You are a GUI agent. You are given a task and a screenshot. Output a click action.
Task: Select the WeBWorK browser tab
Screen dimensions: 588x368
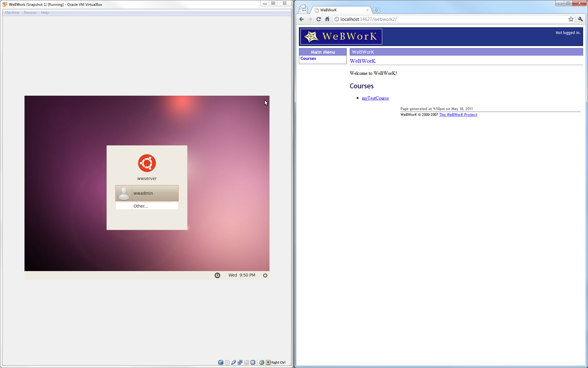(341, 10)
